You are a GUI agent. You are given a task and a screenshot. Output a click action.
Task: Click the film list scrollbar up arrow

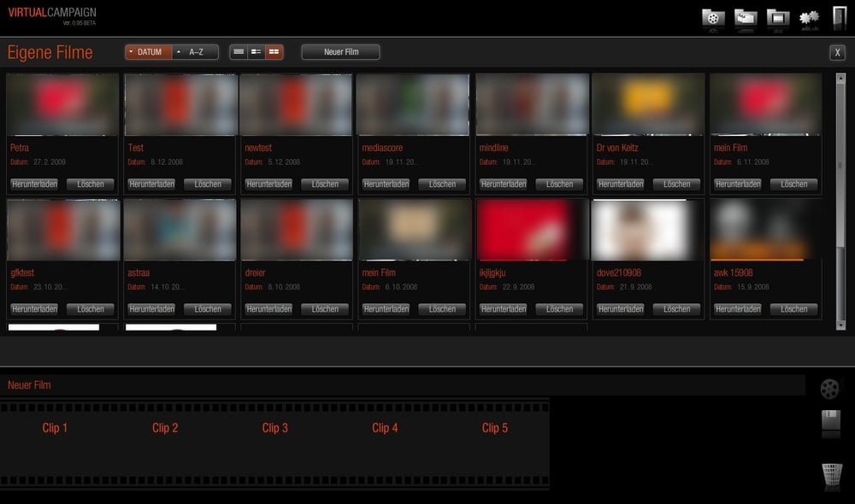(840, 79)
